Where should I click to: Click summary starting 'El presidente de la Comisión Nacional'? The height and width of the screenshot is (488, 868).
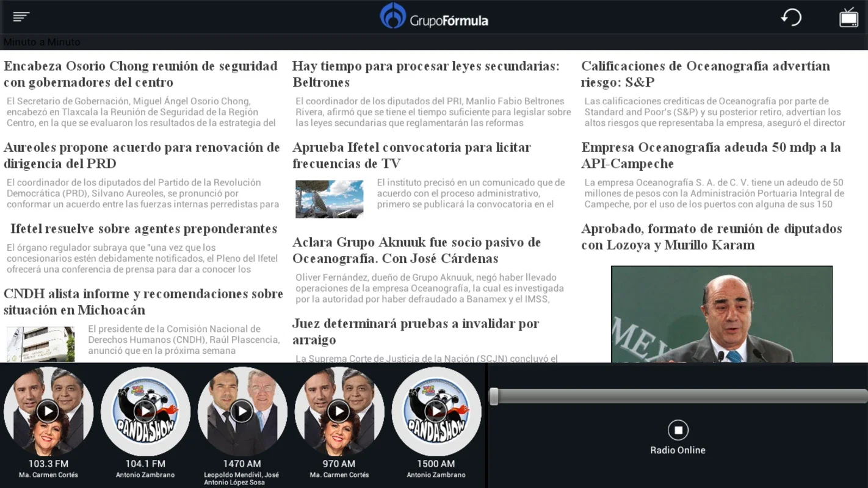click(184, 340)
